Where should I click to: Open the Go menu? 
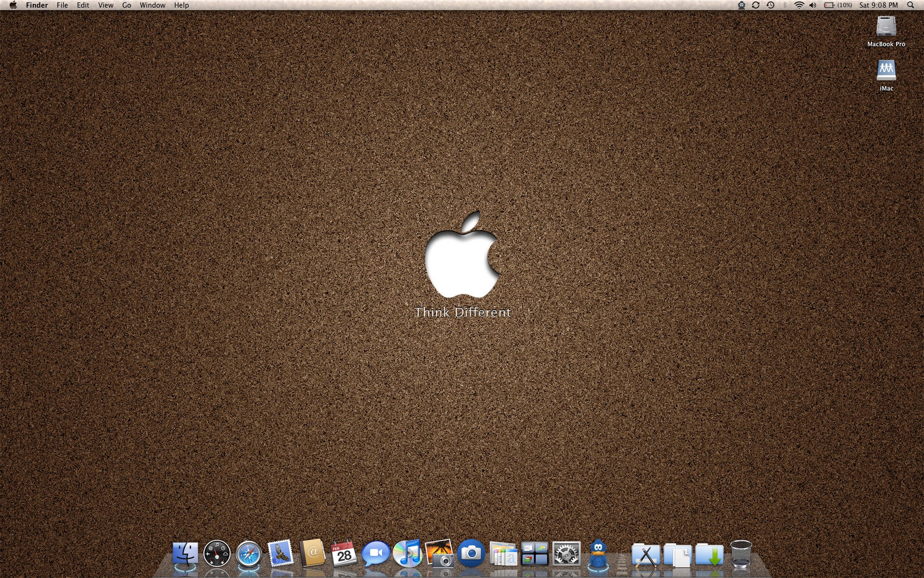click(x=127, y=5)
